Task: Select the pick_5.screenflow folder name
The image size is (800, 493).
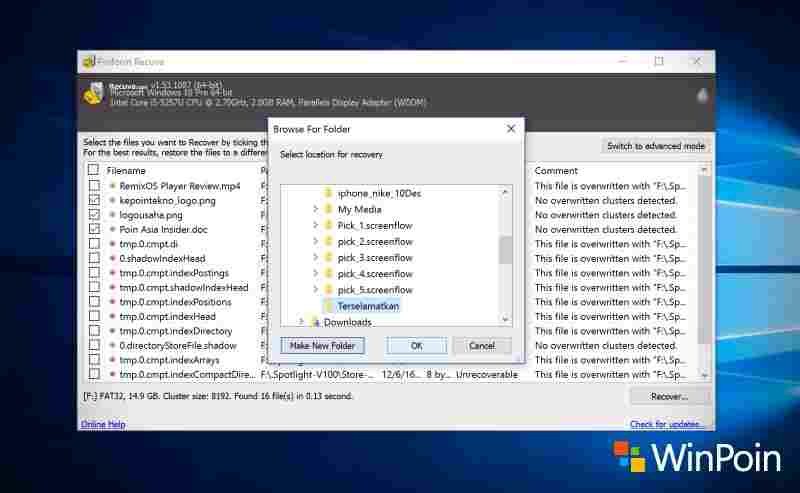Action: 374,290
